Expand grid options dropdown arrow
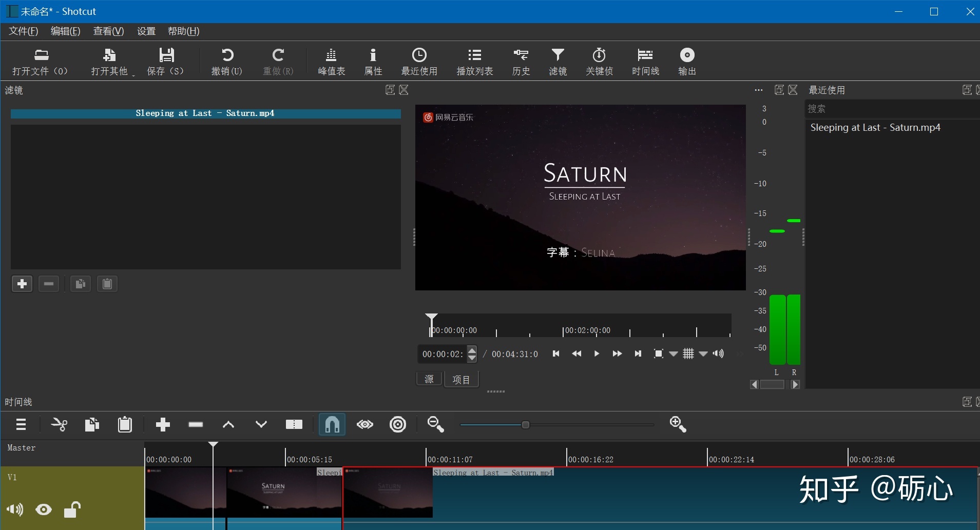Viewport: 980px width, 530px height. coord(703,354)
